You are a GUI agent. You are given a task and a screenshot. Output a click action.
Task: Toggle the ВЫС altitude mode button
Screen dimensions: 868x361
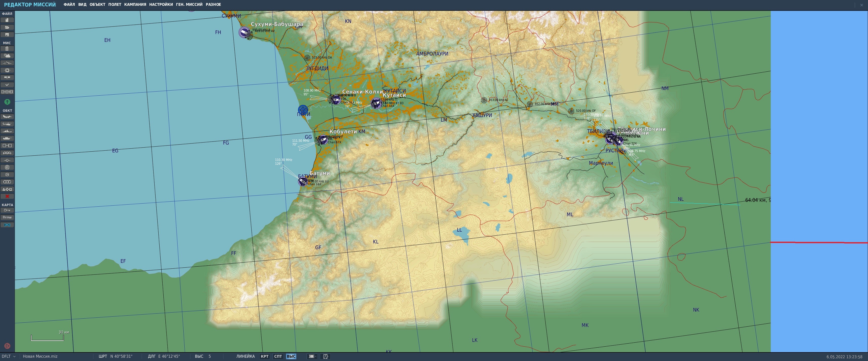tap(291, 356)
